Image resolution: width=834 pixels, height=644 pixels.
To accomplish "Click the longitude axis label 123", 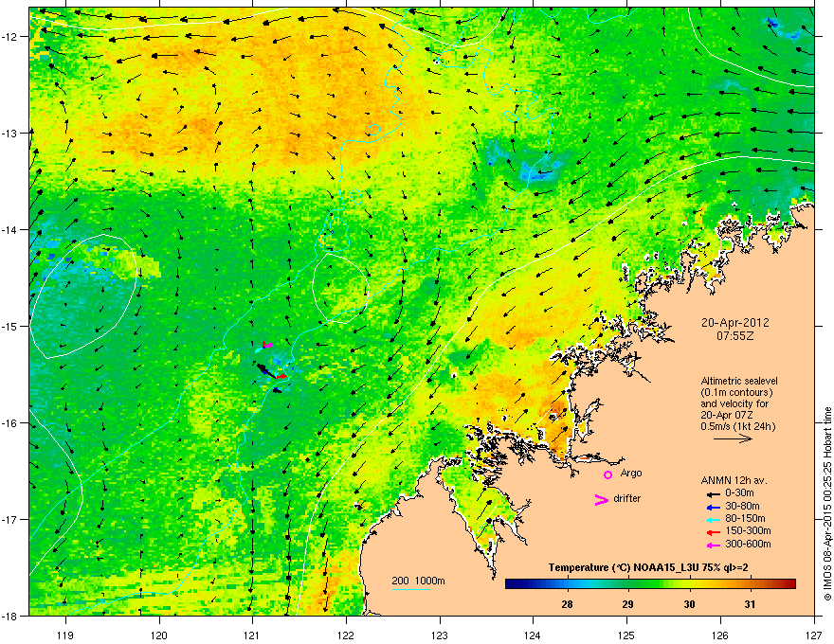I will click(440, 635).
